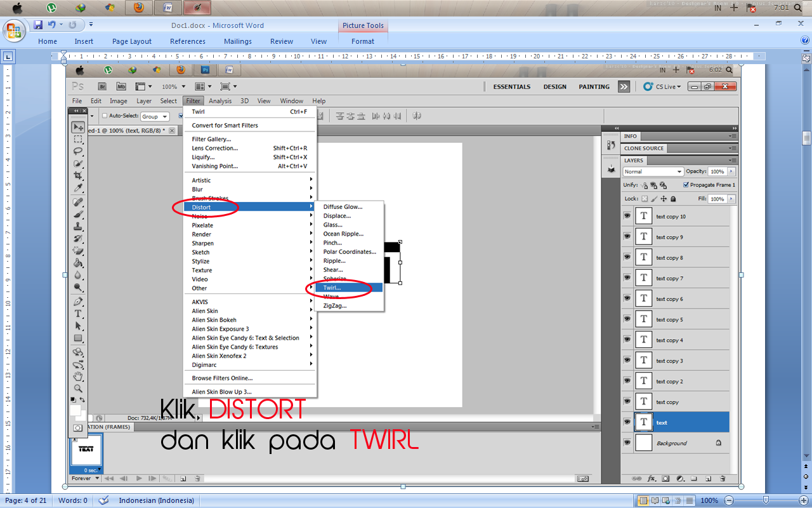812x508 pixels.
Task: Hide the text copy 10 layer
Action: pyautogui.click(x=627, y=216)
